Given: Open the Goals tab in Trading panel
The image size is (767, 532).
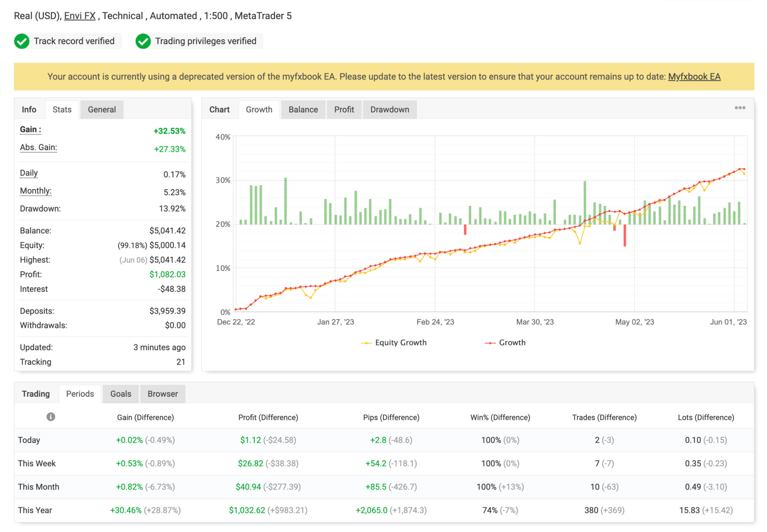Looking at the screenshot, I should (121, 394).
